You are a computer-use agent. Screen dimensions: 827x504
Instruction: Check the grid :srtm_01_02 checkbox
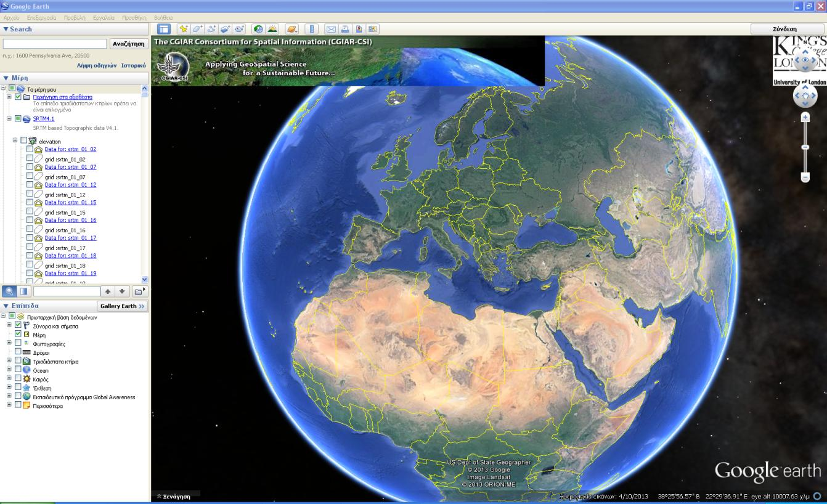pyautogui.click(x=30, y=158)
